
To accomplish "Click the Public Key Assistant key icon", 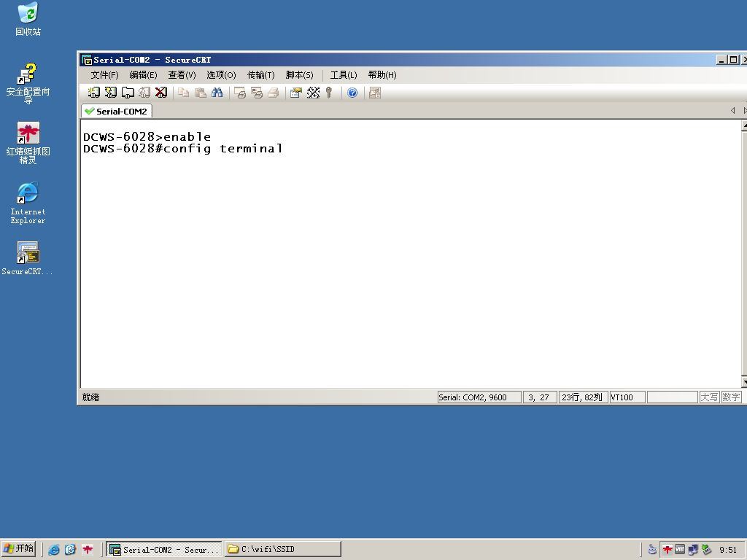I will click(x=329, y=93).
